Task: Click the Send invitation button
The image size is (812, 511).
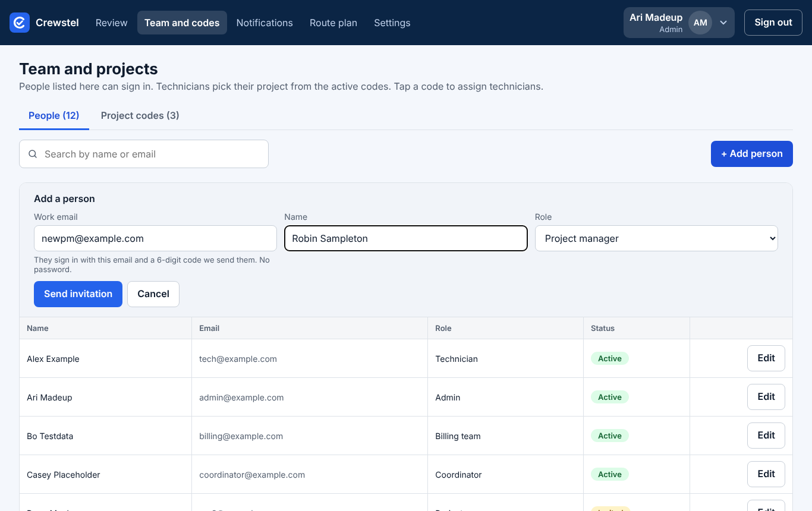Action: pyautogui.click(x=78, y=294)
